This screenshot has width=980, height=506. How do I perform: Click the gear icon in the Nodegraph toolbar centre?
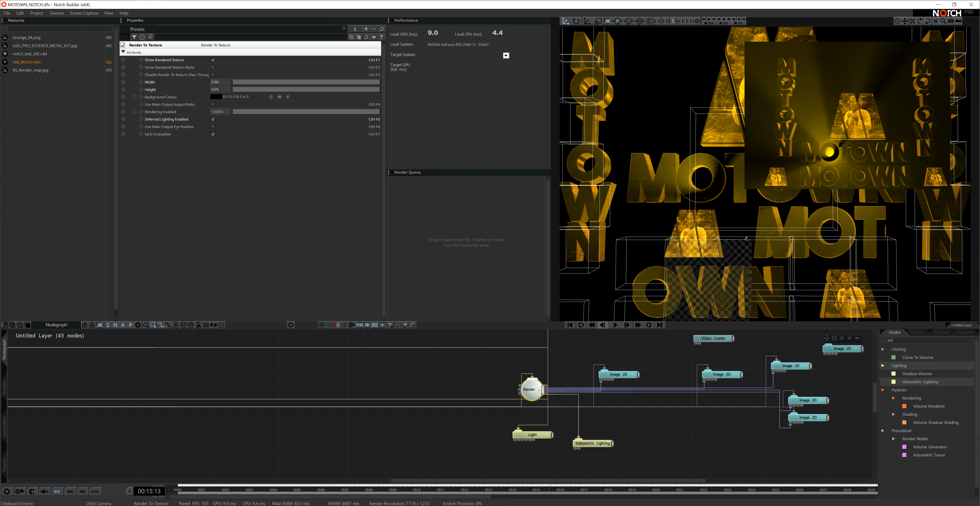click(291, 325)
